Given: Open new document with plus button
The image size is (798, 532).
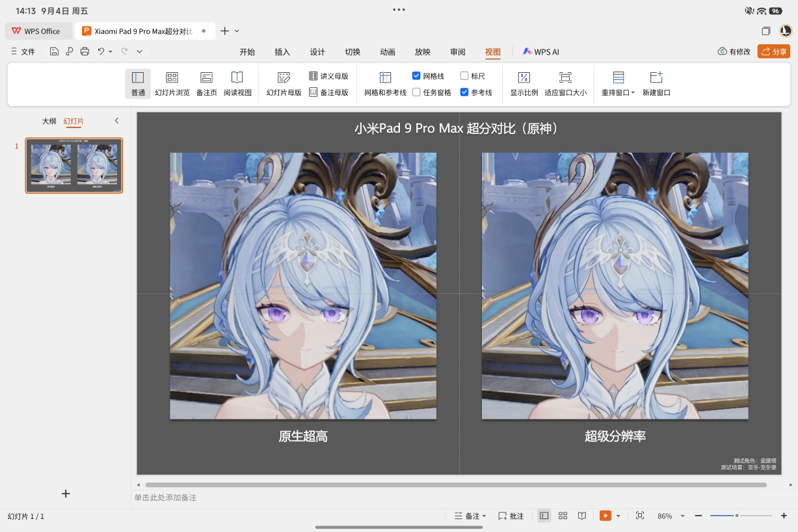Looking at the screenshot, I should [x=224, y=31].
